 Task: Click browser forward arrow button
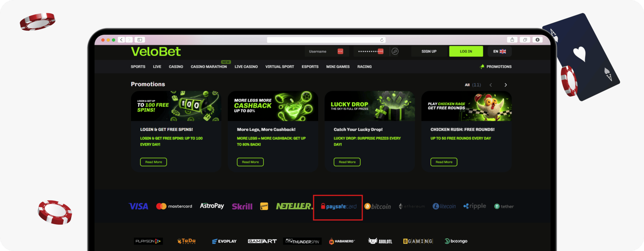[x=129, y=40]
